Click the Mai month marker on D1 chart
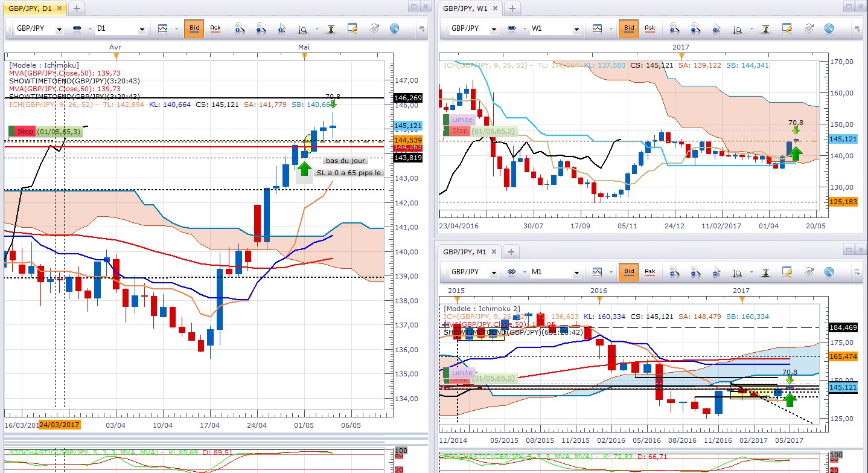 pyautogui.click(x=304, y=47)
